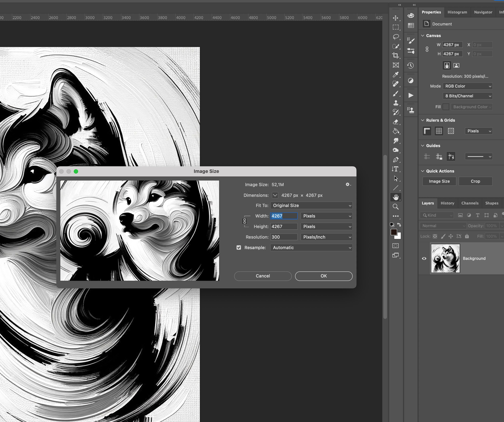Viewport: 504px width, 422px height.
Task: Hide the Background layer
Action: (x=424, y=259)
